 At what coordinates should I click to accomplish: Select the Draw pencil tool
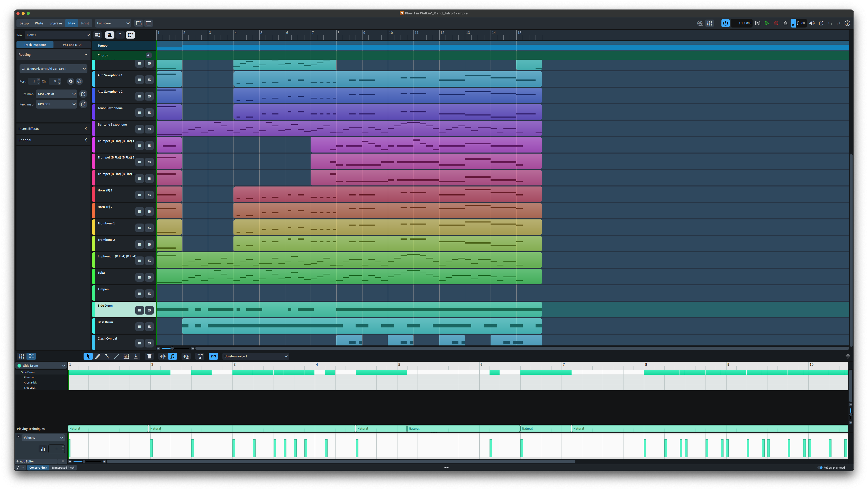(x=98, y=356)
